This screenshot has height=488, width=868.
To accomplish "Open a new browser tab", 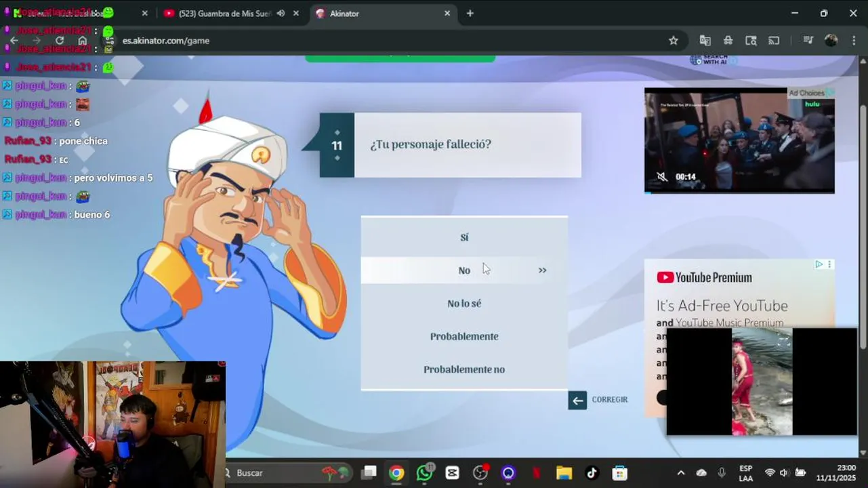I will click(x=470, y=14).
